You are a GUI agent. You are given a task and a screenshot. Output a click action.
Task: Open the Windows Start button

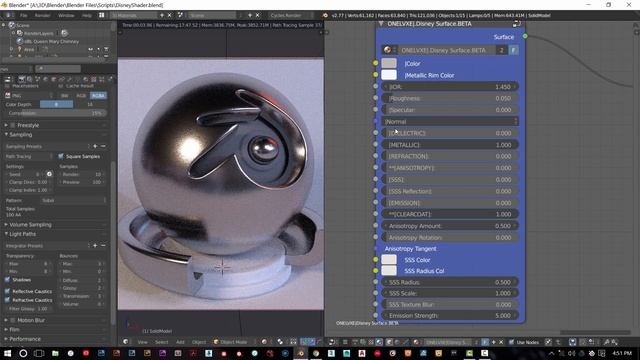point(7,353)
